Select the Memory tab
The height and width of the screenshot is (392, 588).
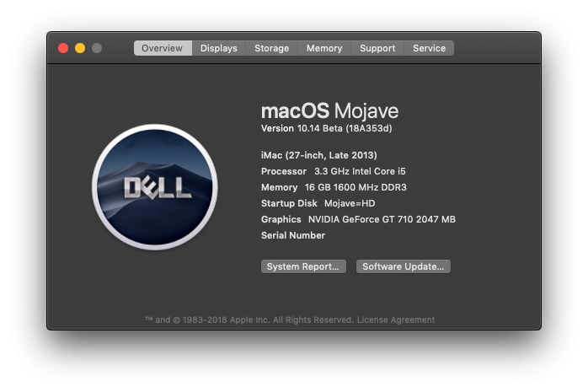[324, 48]
